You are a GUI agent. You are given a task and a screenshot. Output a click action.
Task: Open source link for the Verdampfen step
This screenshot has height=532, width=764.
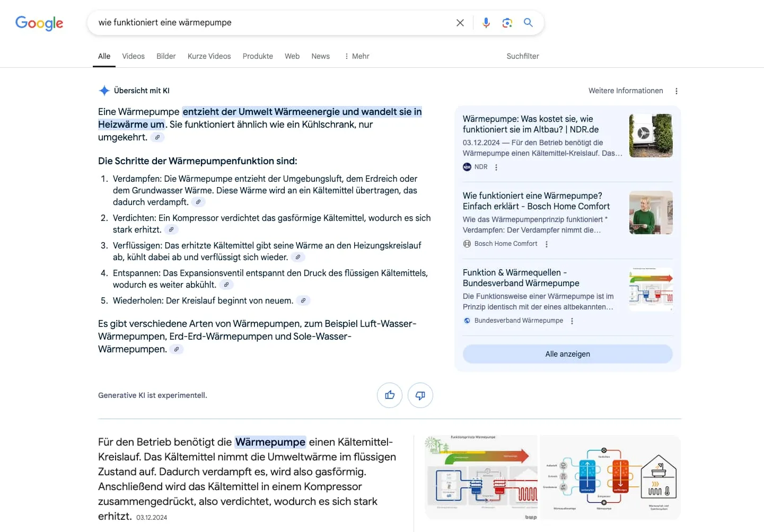pos(198,202)
